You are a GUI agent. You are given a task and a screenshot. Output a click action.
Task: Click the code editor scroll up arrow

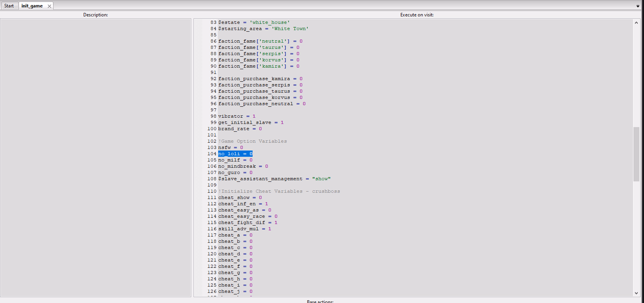click(636, 23)
